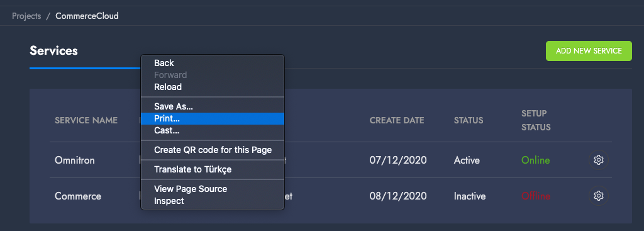Viewport: 644px width, 231px height.
Task: Open settings gear for Commerce service
Action: coord(599,196)
